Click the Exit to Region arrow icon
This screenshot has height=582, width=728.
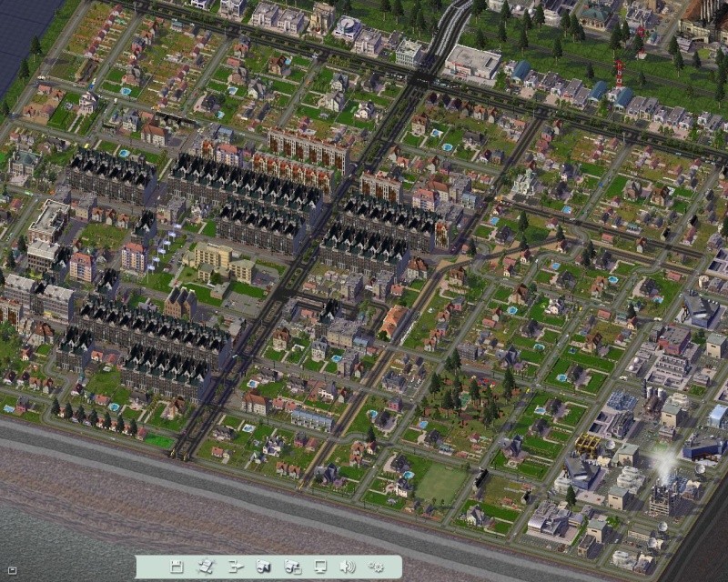[x=236, y=567]
